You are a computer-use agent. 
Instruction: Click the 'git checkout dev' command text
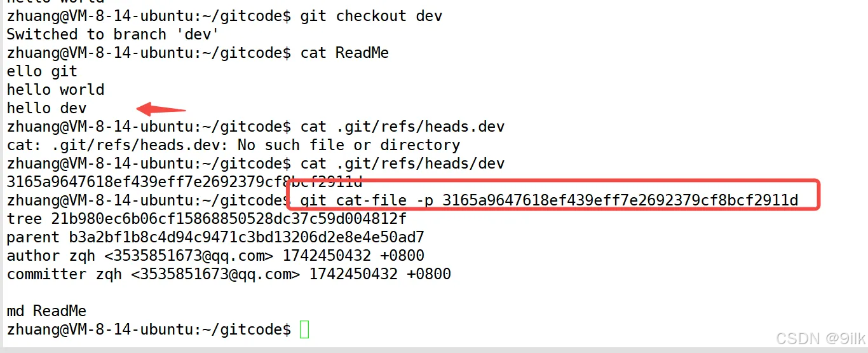371,16
